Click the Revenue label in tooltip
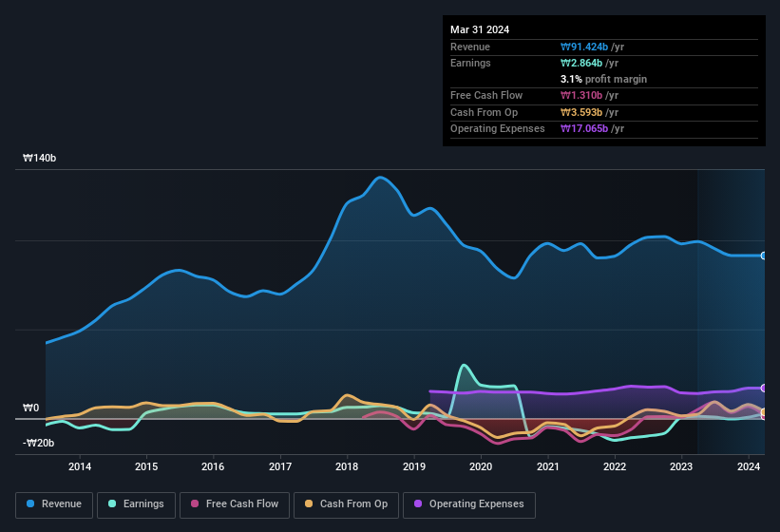 (x=470, y=47)
